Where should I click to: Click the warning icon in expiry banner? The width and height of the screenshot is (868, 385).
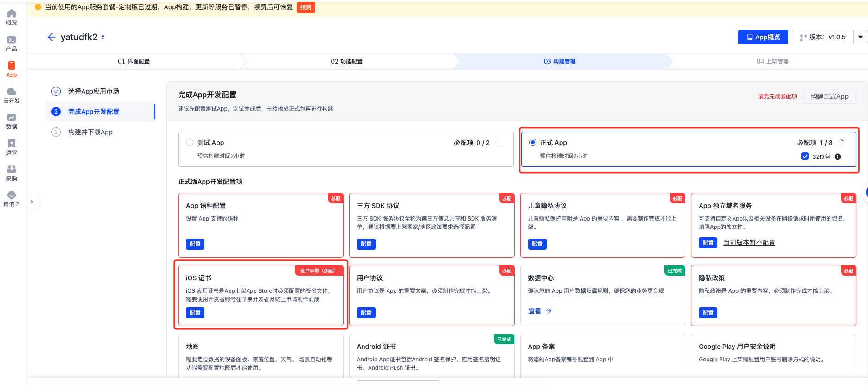[38, 7]
